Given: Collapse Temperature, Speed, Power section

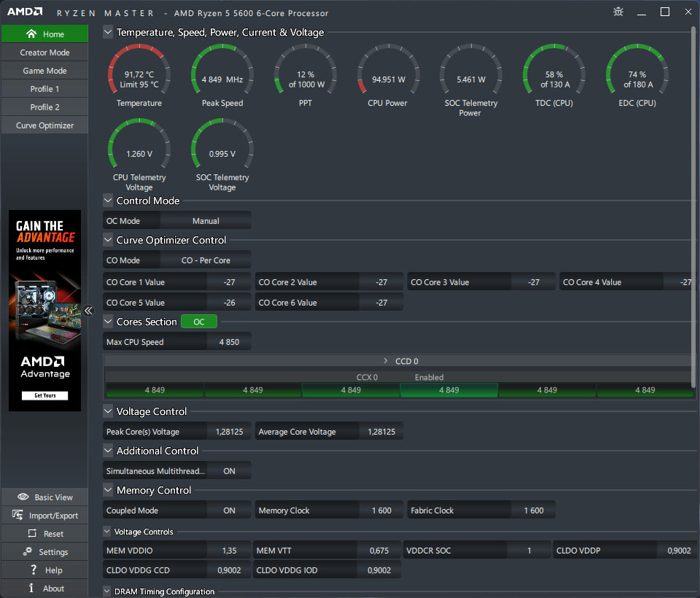Looking at the screenshot, I should tap(108, 32).
